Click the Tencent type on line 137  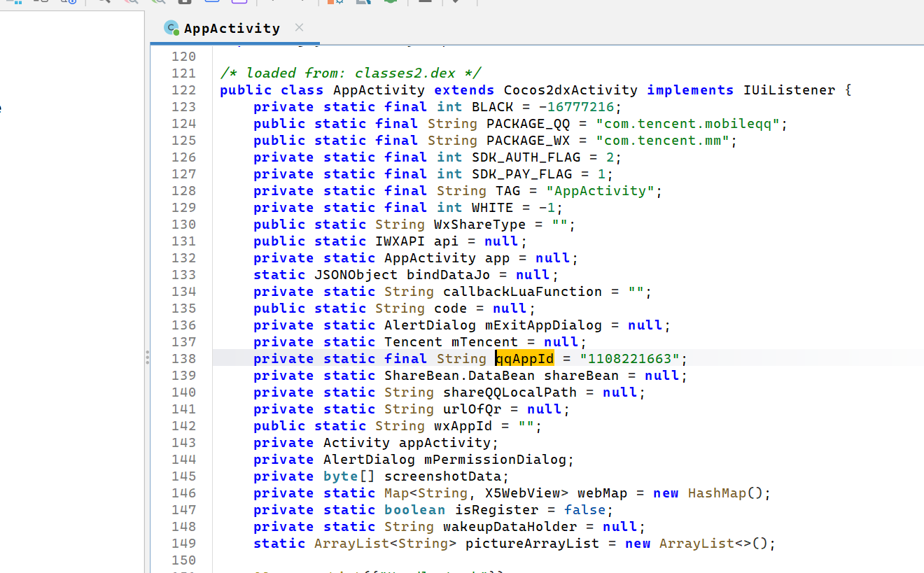[413, 342]
